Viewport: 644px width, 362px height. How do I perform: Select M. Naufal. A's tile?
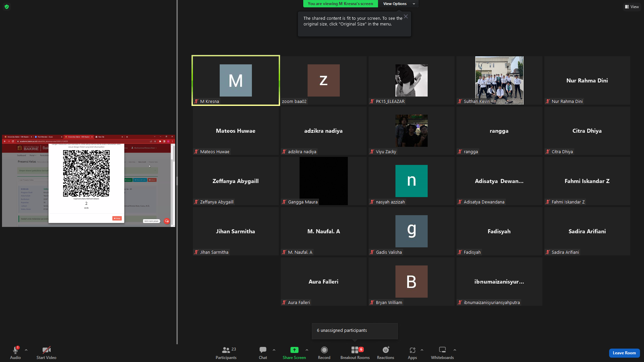[323, 231]
